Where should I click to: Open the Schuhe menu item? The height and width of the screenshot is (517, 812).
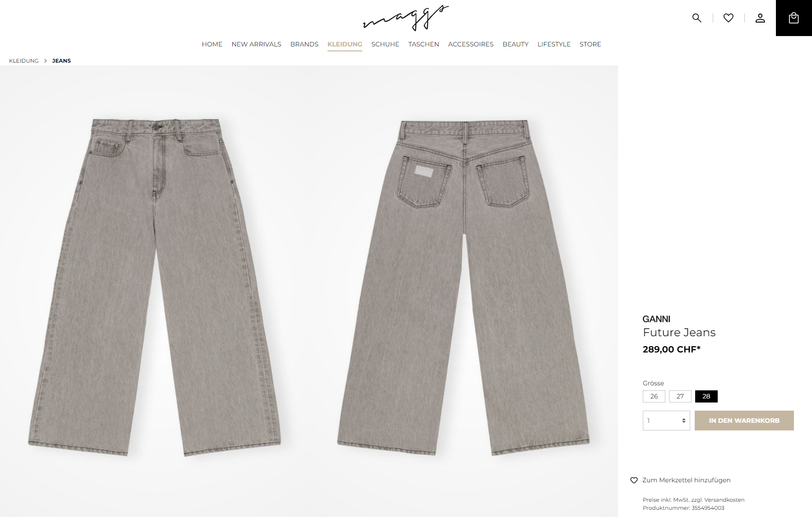[385, 44]
